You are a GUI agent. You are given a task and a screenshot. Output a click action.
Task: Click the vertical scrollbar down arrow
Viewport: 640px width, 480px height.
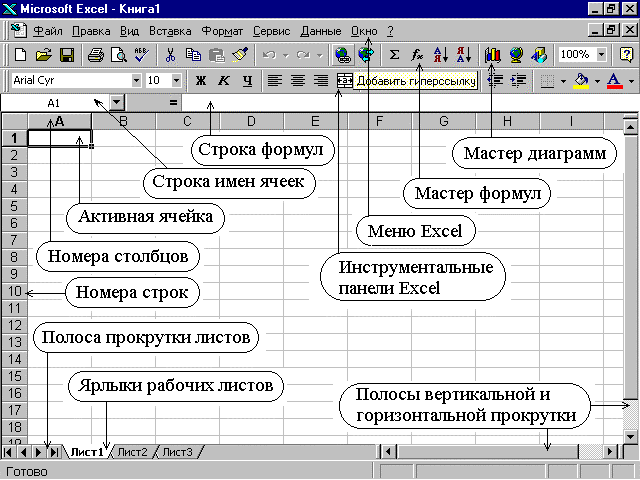(x=631, y=437)
